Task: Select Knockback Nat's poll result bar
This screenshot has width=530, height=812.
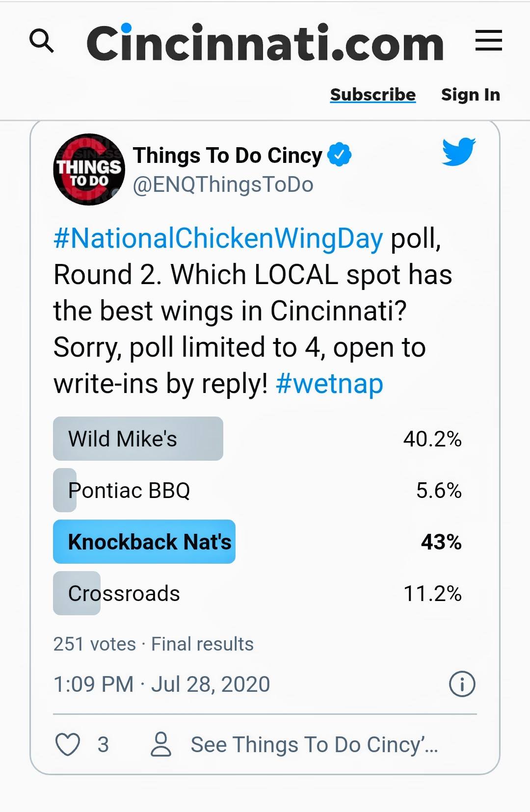Action: click(x=258, y=542)
